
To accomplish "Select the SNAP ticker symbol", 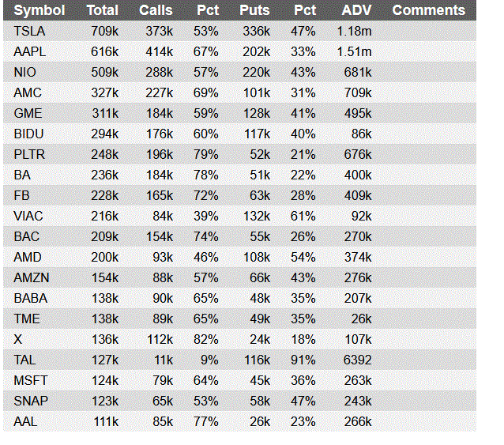I will point(31,401).
